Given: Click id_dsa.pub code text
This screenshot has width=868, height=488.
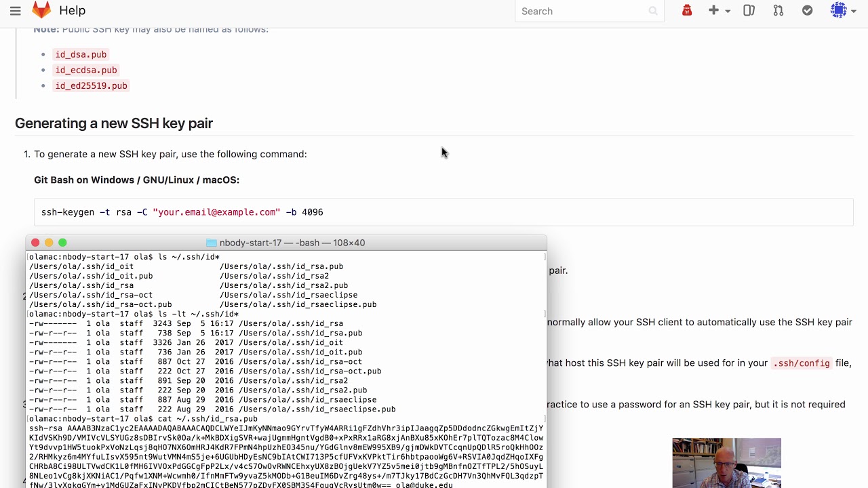Looking at the screenshot, I should click(x=81, y=54).
